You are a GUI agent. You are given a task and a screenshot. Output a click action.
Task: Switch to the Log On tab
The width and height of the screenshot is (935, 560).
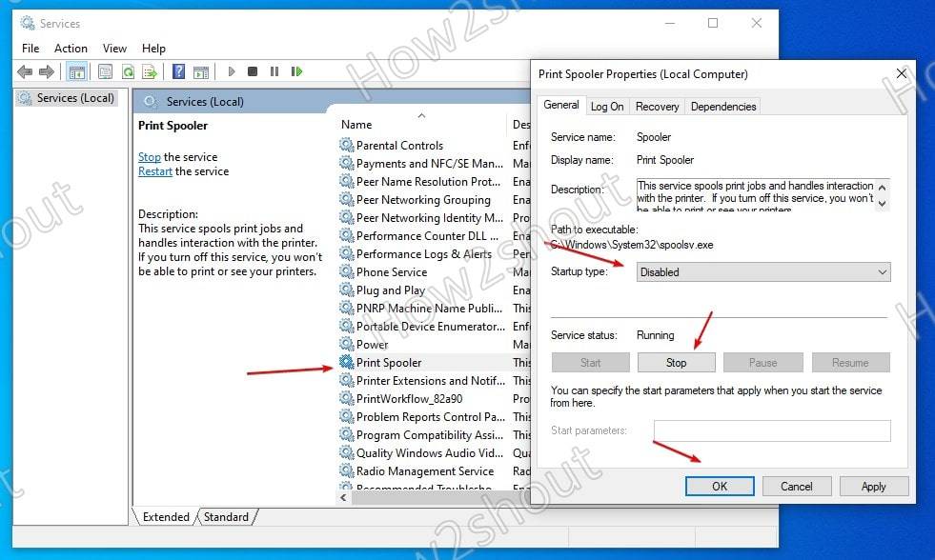coord(607,107)
